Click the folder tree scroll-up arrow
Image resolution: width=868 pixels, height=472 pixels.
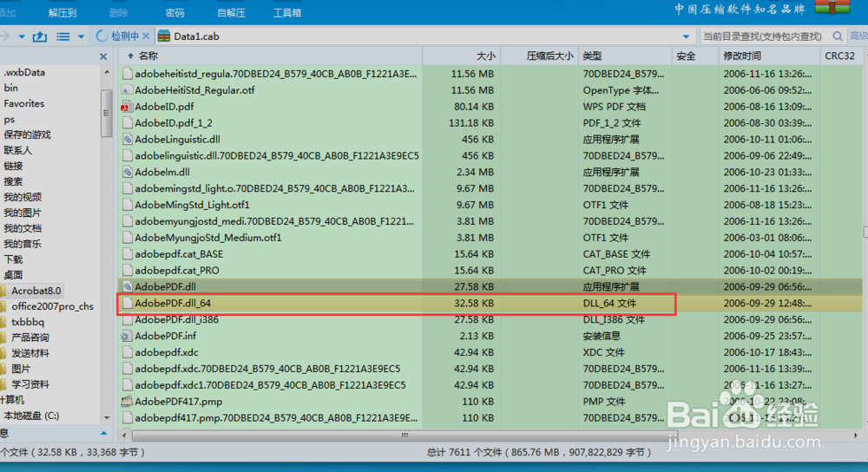pyautogui.click(x=107, y=73)
